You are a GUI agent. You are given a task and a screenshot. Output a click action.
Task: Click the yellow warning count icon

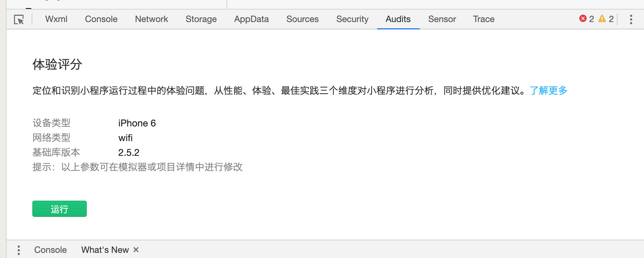point(602,19)
